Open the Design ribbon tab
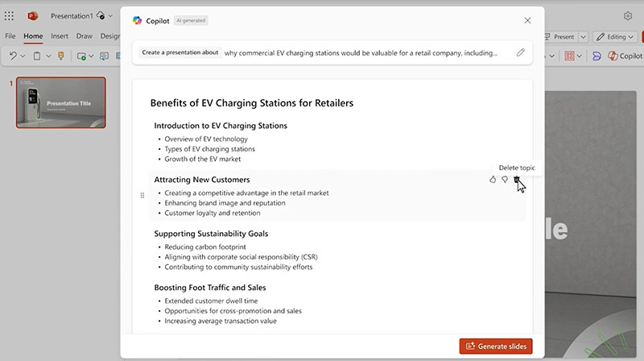 coord(110,36)
